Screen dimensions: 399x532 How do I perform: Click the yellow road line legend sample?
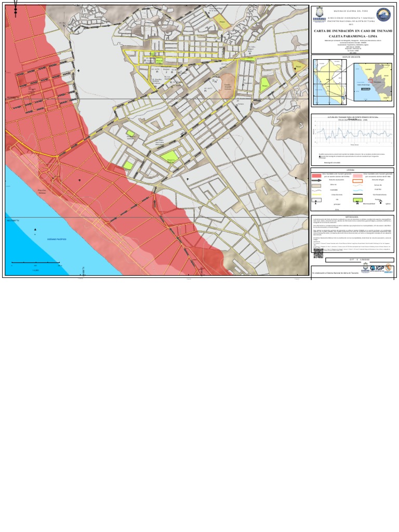coord(316,194)
